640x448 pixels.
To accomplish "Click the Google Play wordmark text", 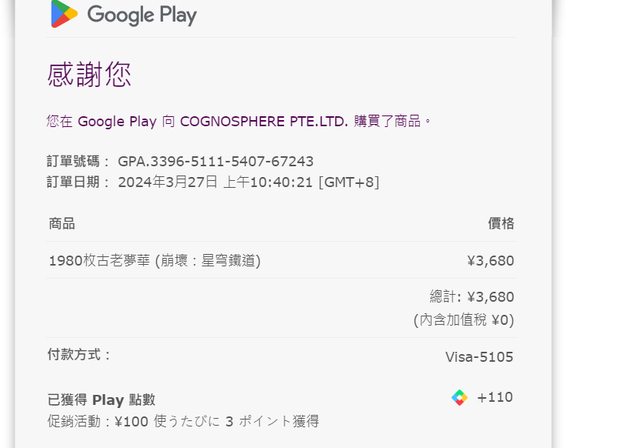I will click(142, 15).
